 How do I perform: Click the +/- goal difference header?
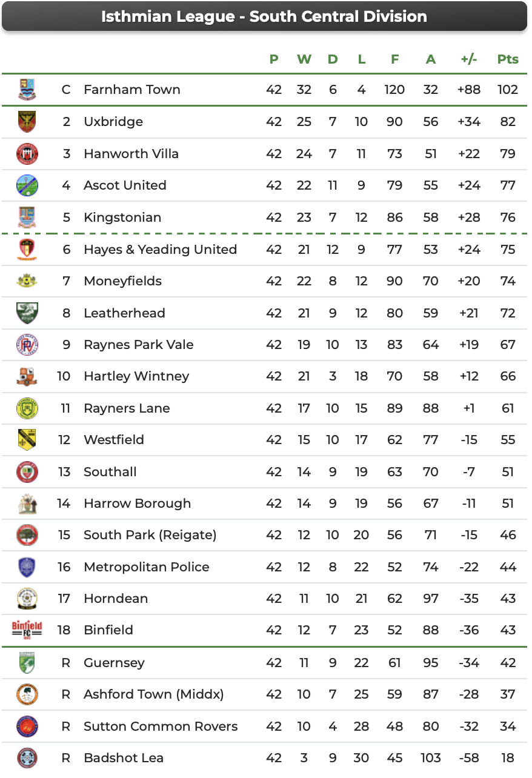469,59
